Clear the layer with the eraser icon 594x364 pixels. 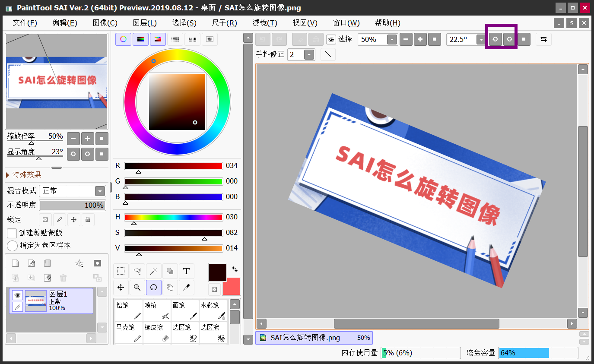48,278
